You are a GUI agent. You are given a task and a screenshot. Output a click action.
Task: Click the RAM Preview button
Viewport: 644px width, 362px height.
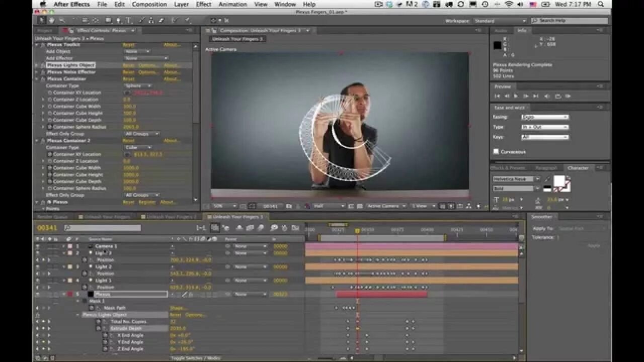click(568, 96)
